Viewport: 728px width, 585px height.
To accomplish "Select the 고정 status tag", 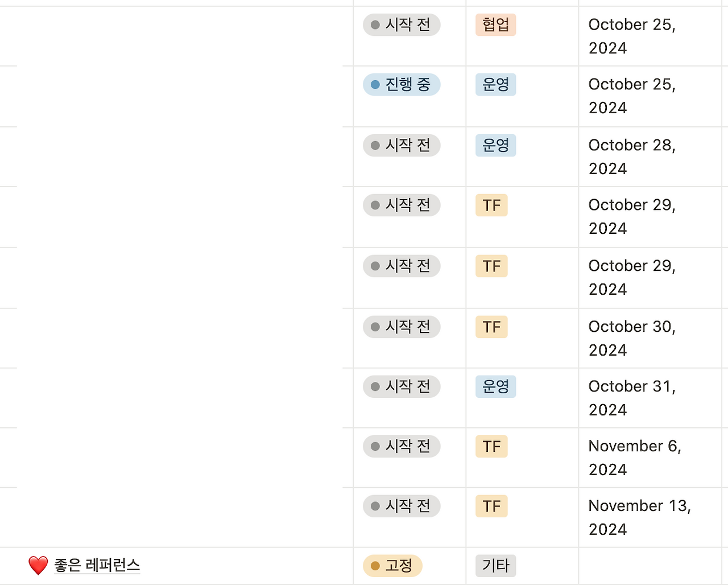I will click(392, 566).
